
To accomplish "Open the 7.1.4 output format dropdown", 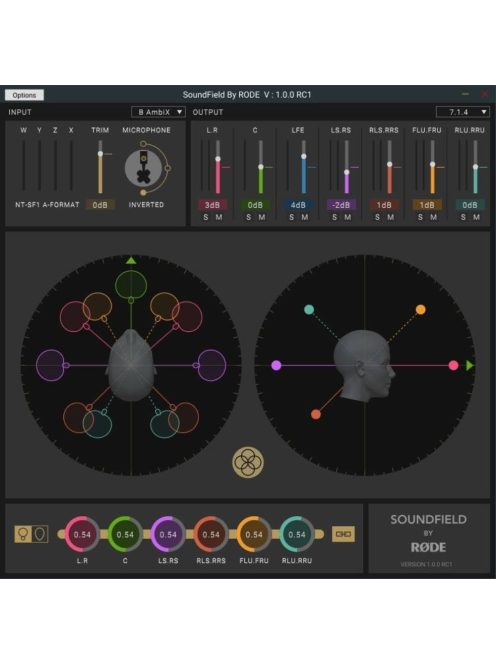I will point(463,112).
